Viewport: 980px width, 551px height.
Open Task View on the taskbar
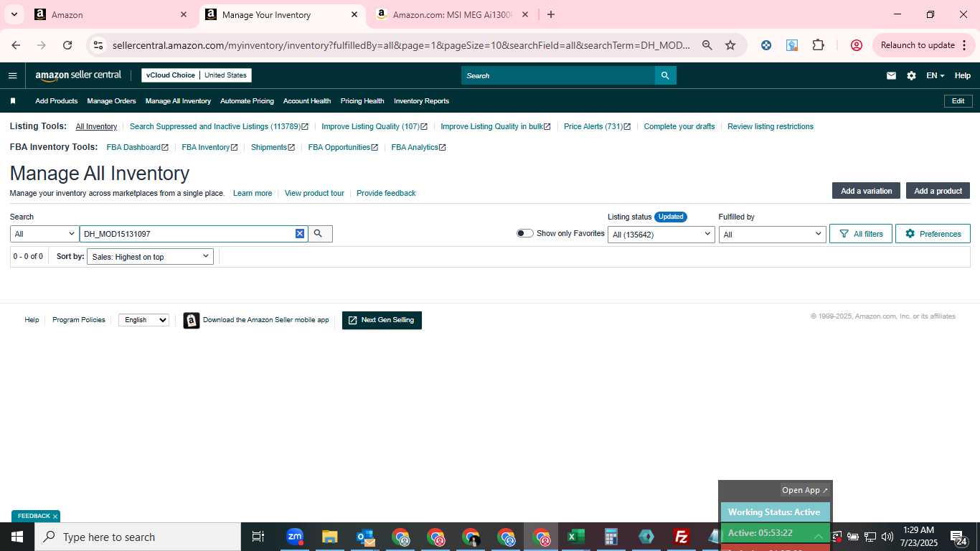(258, 537)
